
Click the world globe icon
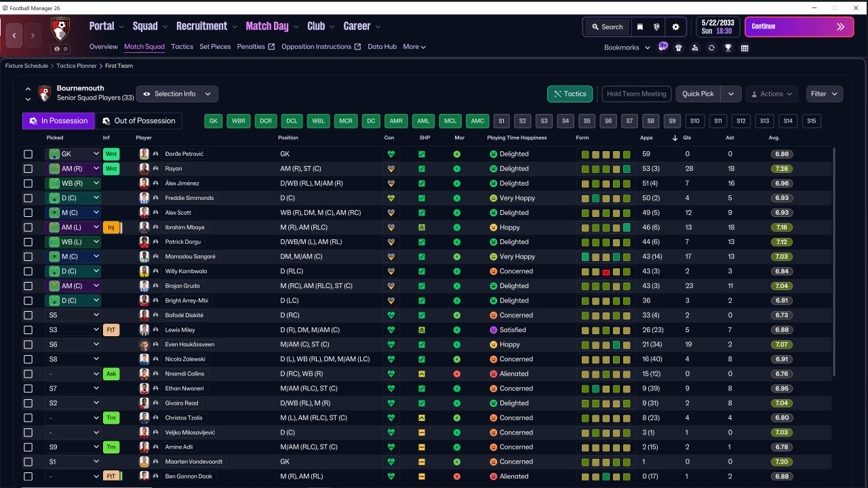657,27
